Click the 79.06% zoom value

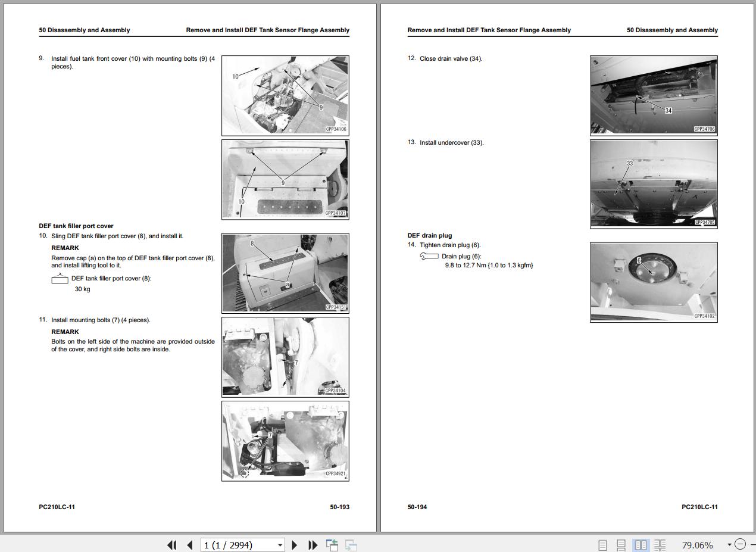[696, 545]
